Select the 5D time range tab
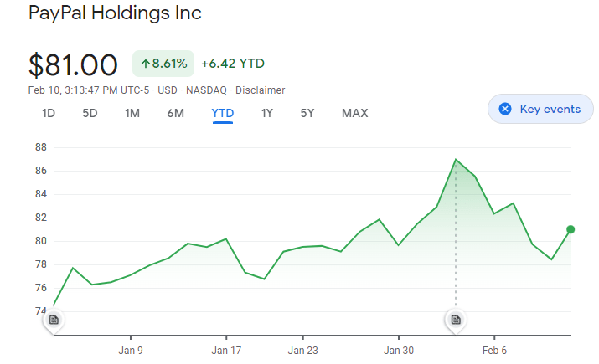The width and height of the screenshot is (599, 364). 90,113
